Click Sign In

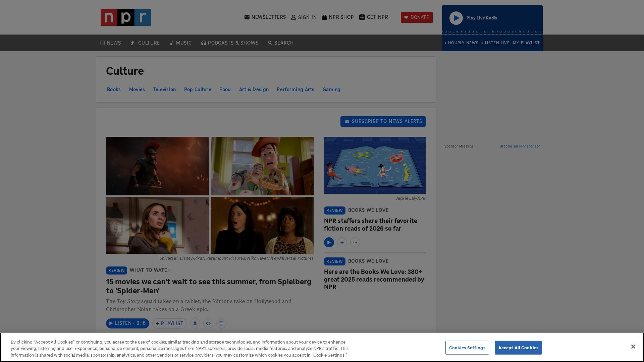304,17
